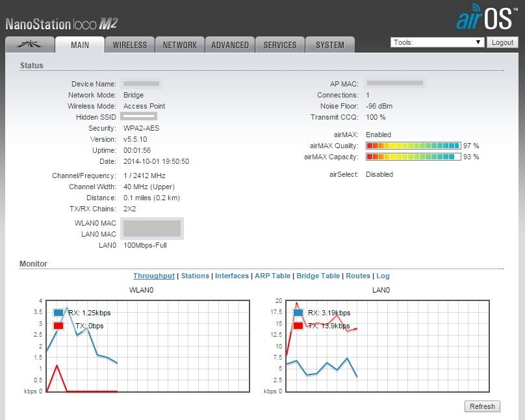
Task: Click the NanoStation loco M2 title
Action: [x=62, y=24]
